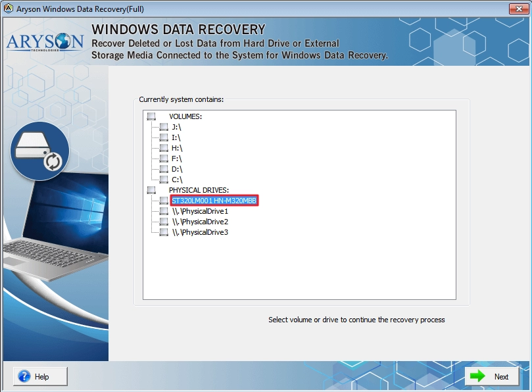Select the H:\ volume label

[x=177, y=148]
